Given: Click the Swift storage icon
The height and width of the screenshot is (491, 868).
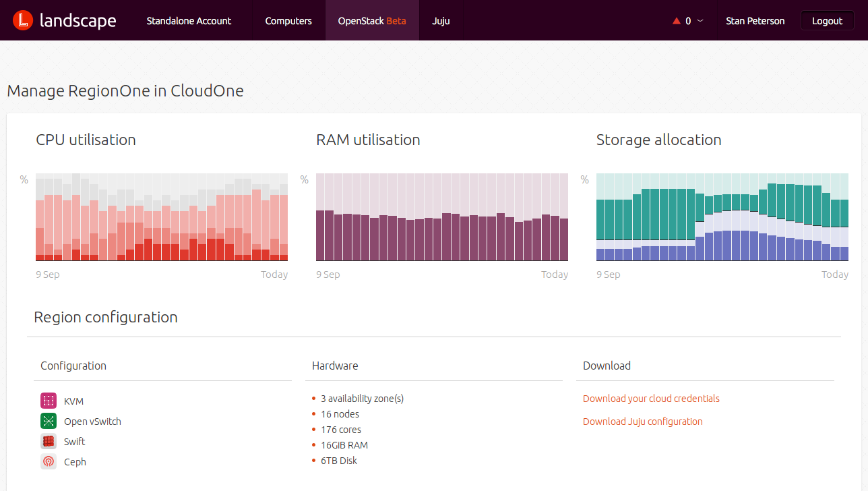Looking at the screenshot, I should (49, 441).
